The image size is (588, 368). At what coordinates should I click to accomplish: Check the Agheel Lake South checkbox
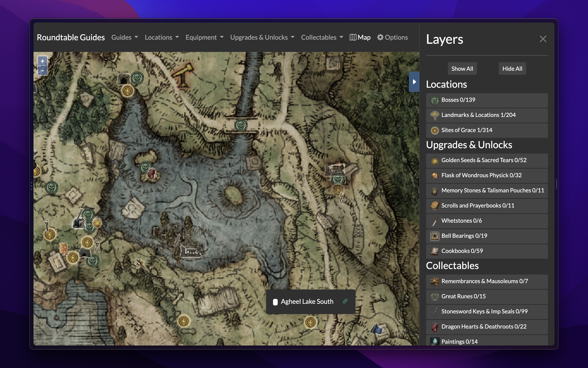(x=275, y=302)
